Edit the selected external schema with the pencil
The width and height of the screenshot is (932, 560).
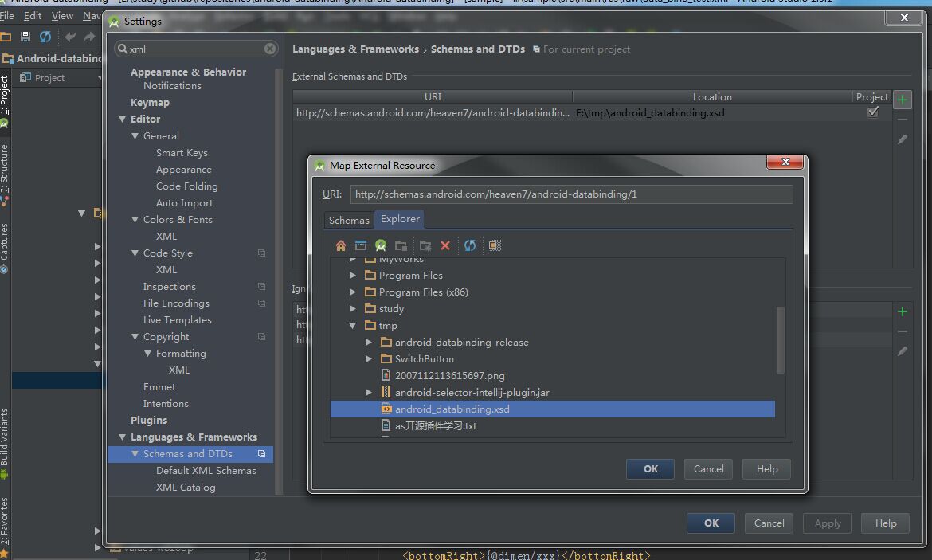(903, 139)
